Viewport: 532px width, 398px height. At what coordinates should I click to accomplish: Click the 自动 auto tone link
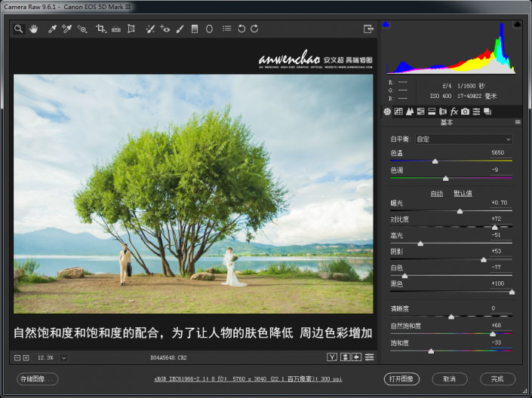437,194
